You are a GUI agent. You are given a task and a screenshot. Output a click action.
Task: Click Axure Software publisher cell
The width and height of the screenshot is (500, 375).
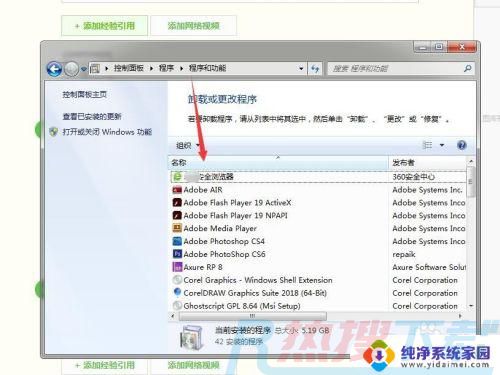[429, 267]
